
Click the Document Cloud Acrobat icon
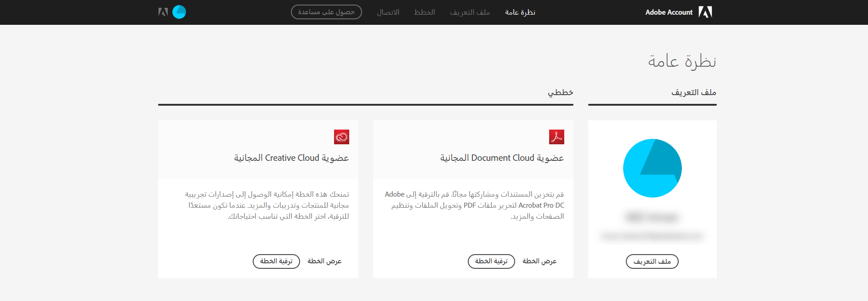(556, 137)
